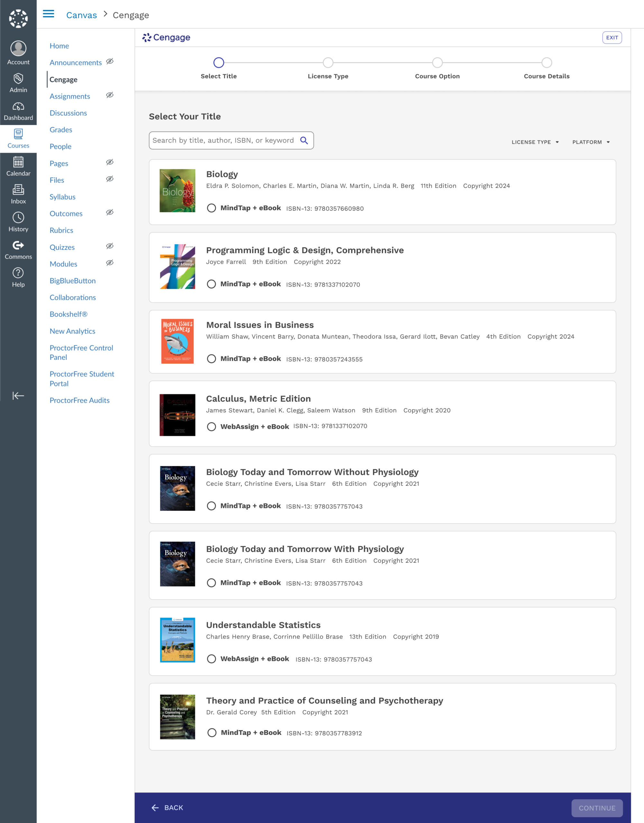Click the License Type step circle
The image size is (644, 823).
[328, 63]
